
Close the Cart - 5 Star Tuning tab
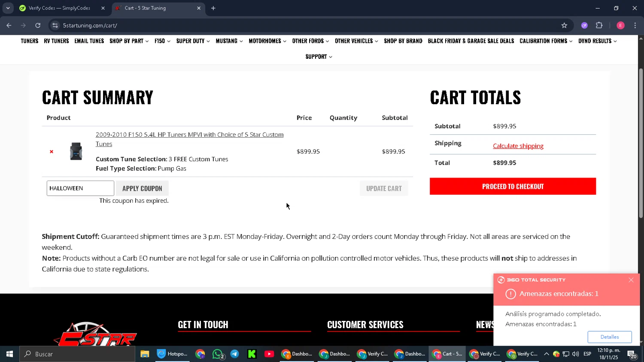pos(199,8)
